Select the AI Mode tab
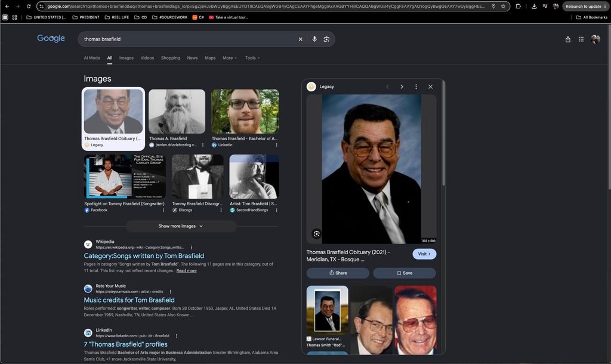The height and width of the screenshot is (364, 611). [x=92, y=58]
